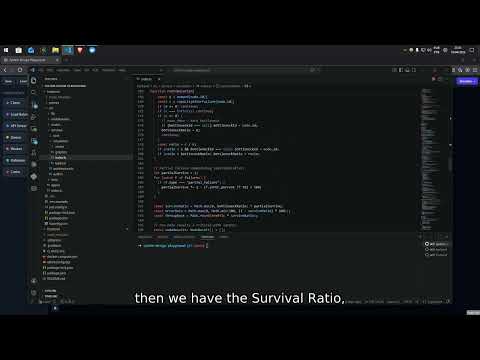Open the Windows notification center icon

click(472, 50)
